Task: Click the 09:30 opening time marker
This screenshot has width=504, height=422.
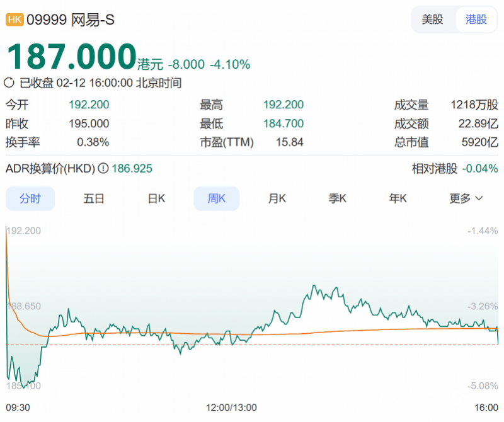Action: (18, 408)
